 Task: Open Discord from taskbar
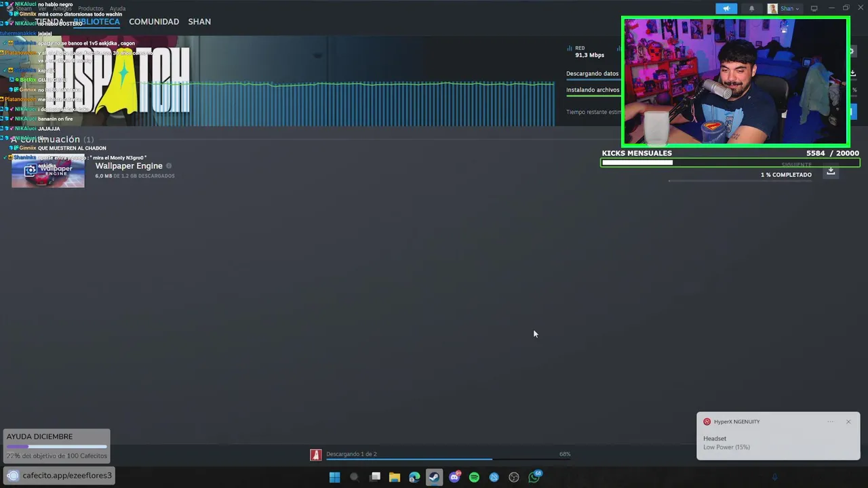point(454,477)
